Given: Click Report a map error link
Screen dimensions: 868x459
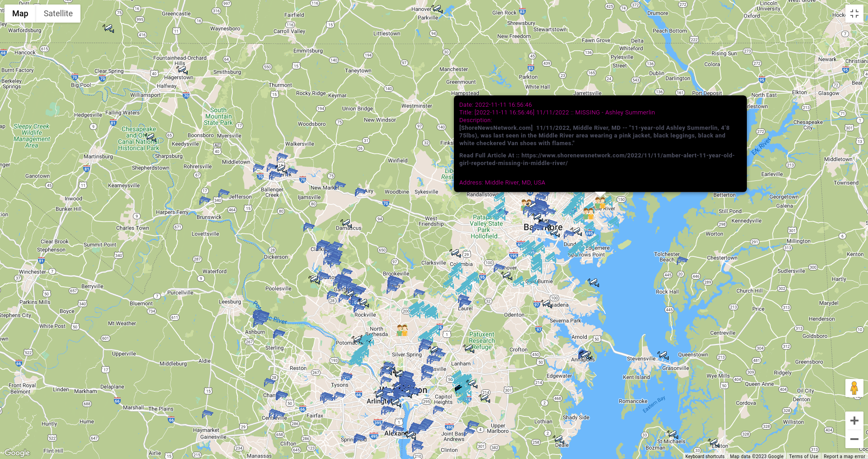Looking at the screenshot, I should point(844,456).
